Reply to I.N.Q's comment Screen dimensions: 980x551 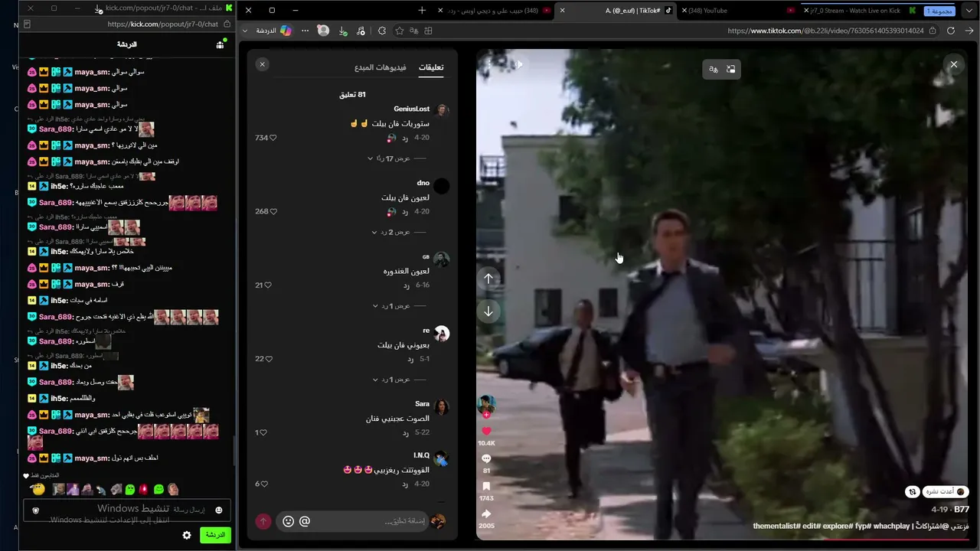coord(407,484)
